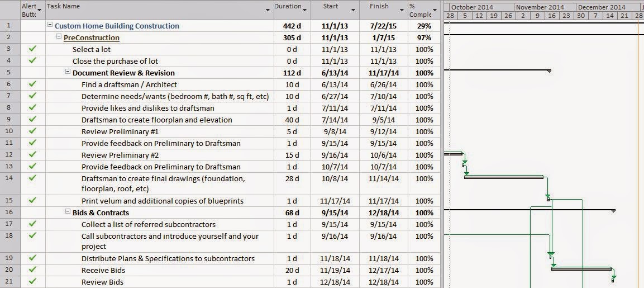Image resolution: width=644 pixels, height=288 pixels.
Task: Click duration cell '68 d'
Action: point(292,213)
